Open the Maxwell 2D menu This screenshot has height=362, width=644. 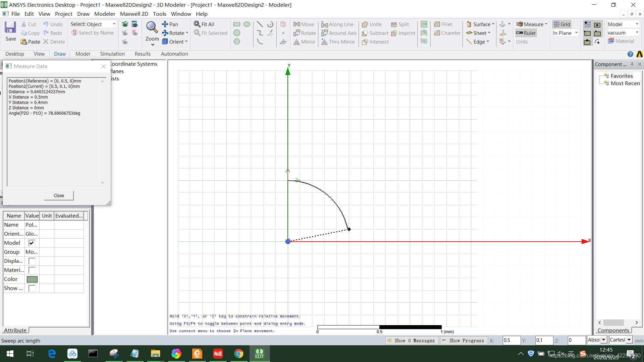click(x=134, y=14)
